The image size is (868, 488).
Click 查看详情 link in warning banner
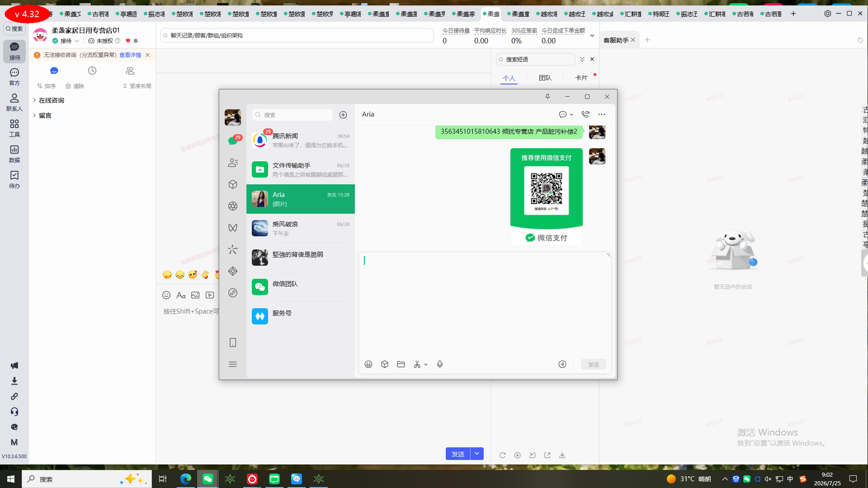pyautogui.click(x=130, y=55)
